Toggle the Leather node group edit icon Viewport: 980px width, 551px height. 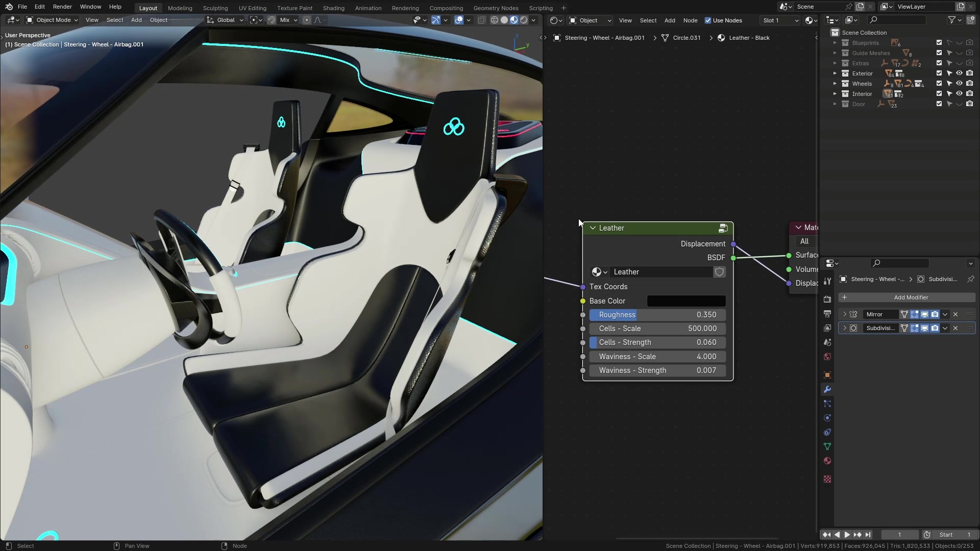[723, 228]
